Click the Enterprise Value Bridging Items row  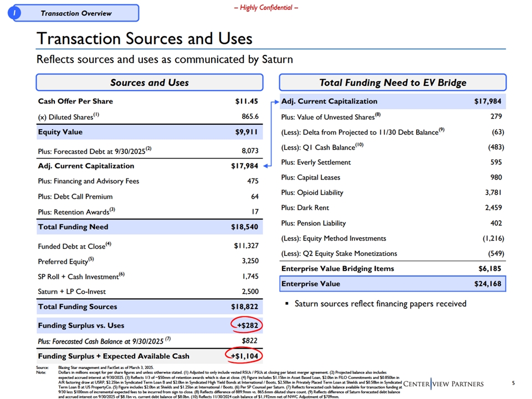[x=392, y=268]
